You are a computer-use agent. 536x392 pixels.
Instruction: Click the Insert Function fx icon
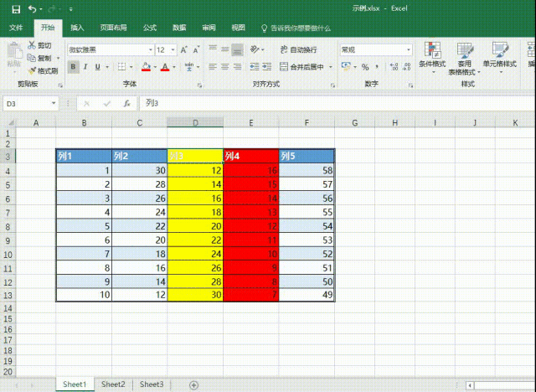(x=126, y=103)
